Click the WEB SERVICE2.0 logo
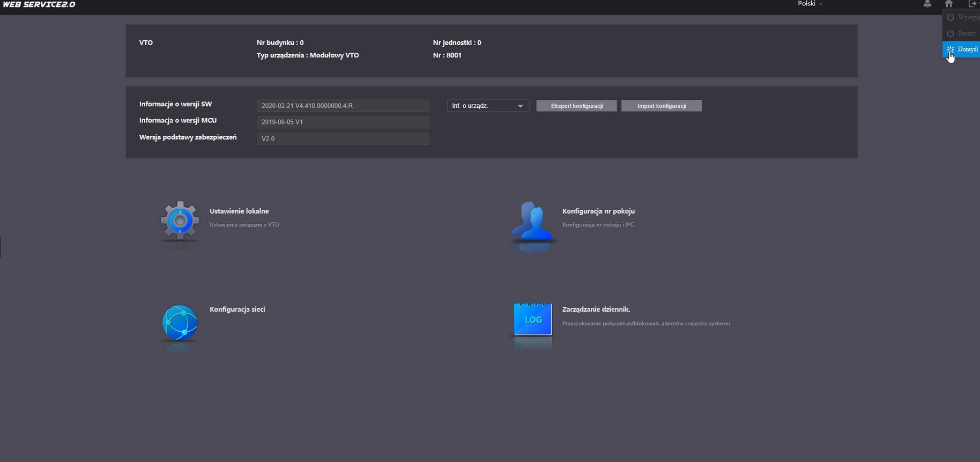The width and height of the screenshot is (980, 462). (x=39, y=5)
